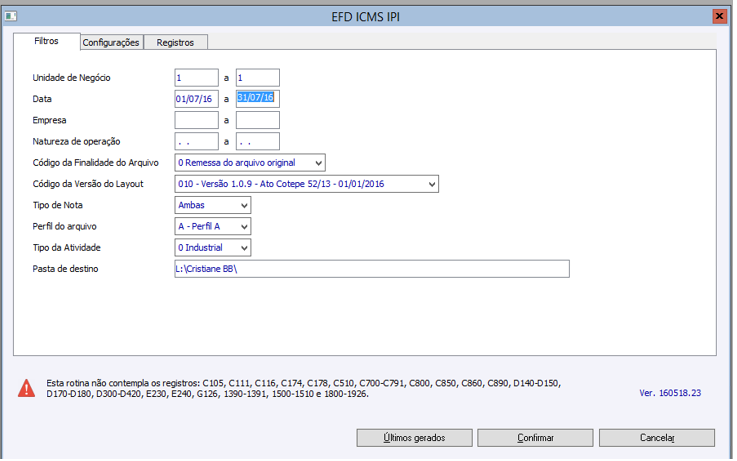This screenshot has height=461, width=737.
Task: Focus Unidade de Negócio end field
Action: click(x=258, y=78)
